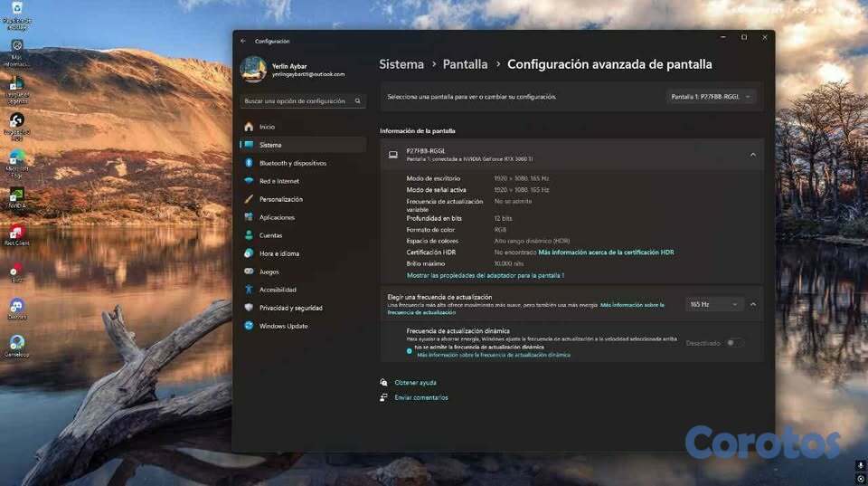Open the Pantalla 1: P27FBB-RGGL display selector
Viewport: 868px width, 486px height.
[711, 96]
